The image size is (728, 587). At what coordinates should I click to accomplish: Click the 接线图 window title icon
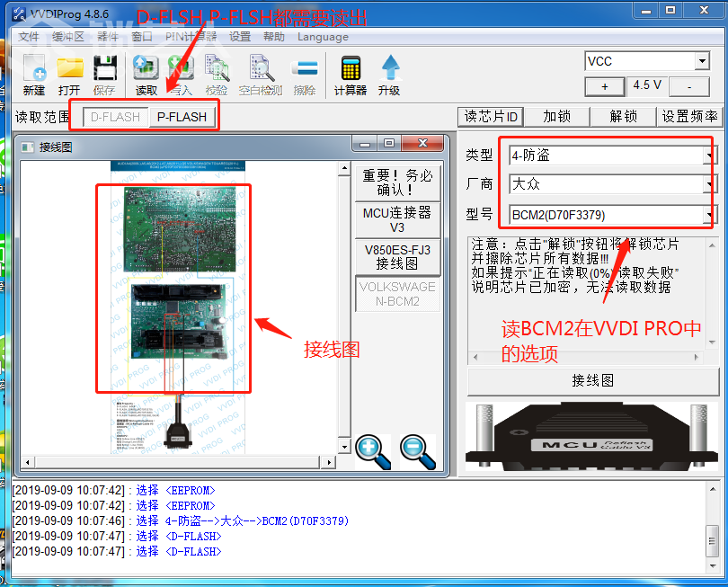(x=28, y=147)
